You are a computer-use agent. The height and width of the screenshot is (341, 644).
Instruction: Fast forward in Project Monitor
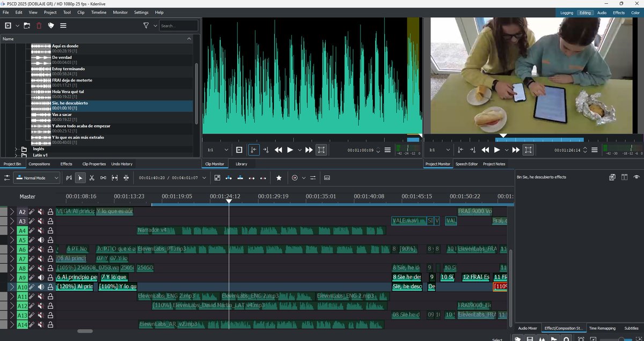pyautogui.click(x=516, y=150)
